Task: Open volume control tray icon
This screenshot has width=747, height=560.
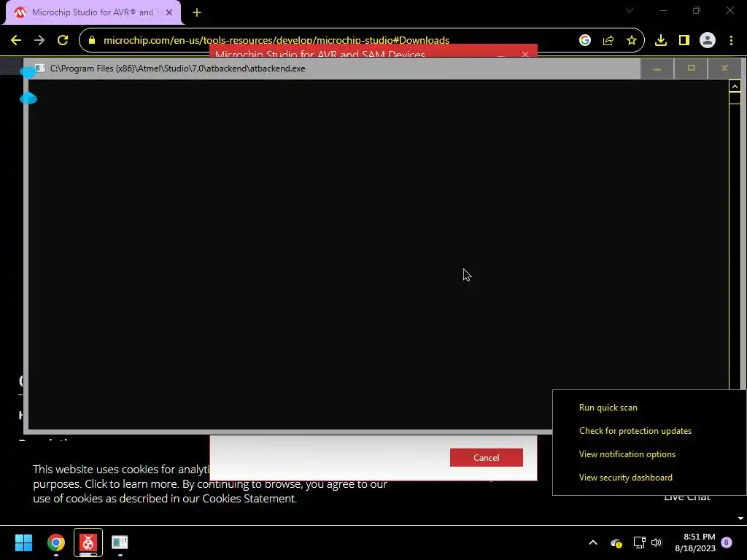Action: 657,542
